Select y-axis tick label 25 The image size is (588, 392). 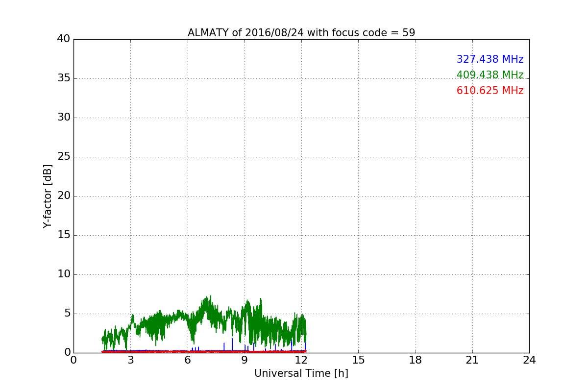tap(64, 157)
